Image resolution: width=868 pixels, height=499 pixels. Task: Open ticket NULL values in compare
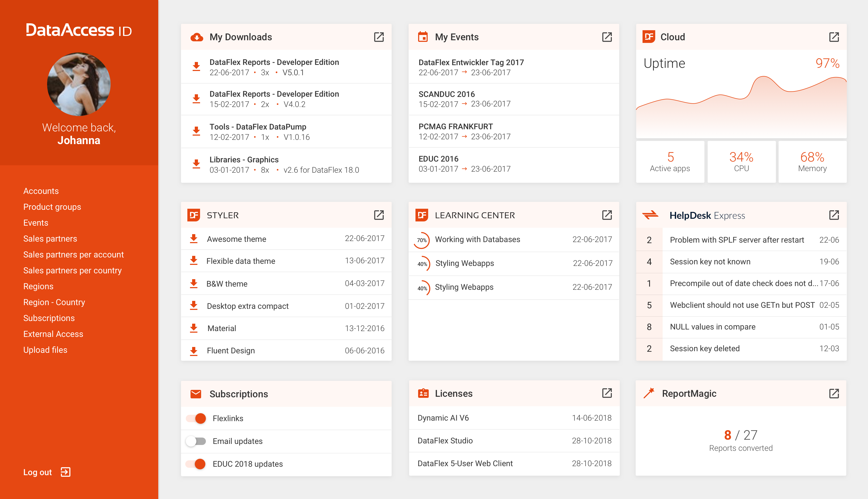click(741, 327)
